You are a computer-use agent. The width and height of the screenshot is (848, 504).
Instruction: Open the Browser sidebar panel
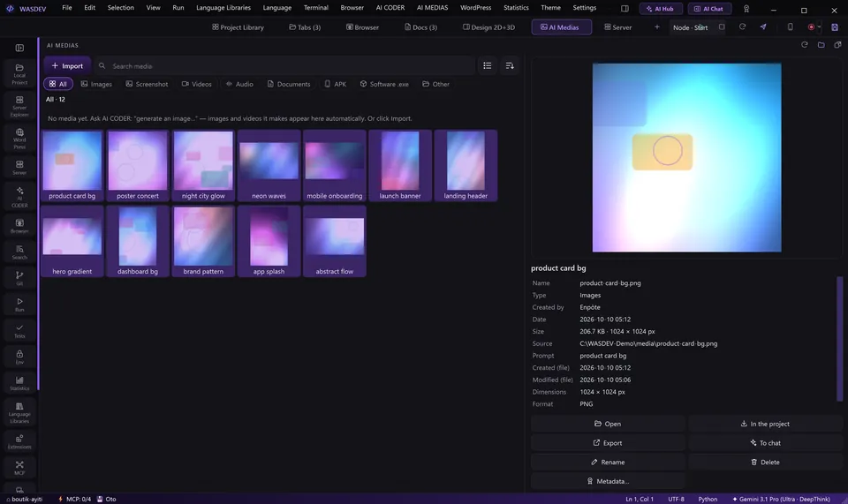[x=19, y=226]
